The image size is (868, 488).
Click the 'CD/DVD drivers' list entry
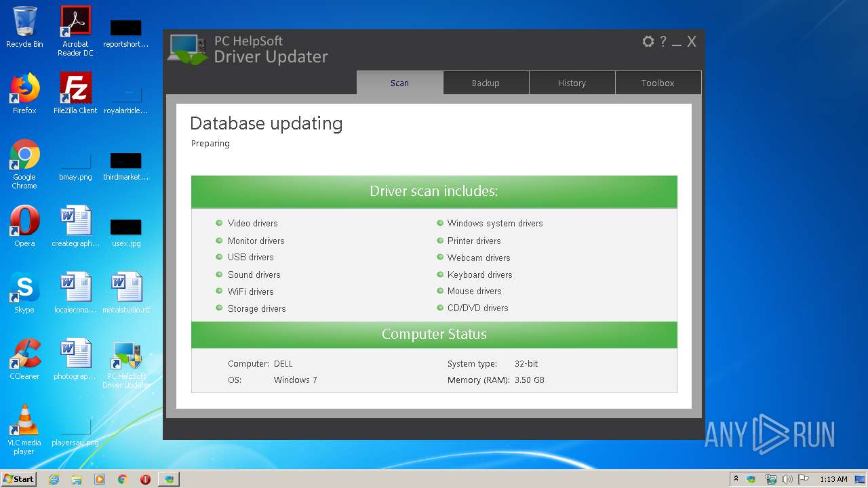478,308
